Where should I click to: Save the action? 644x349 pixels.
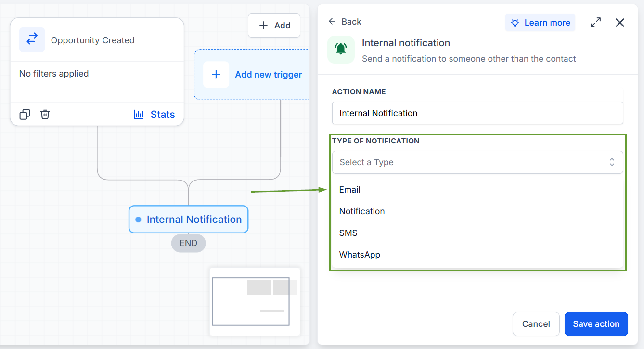[596, 324]
